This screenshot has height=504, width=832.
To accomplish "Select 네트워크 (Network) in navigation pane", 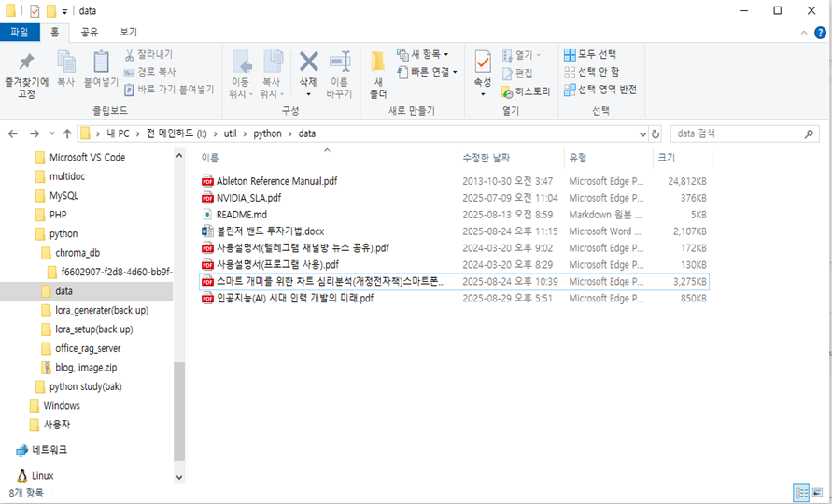I will coord(49,450).
